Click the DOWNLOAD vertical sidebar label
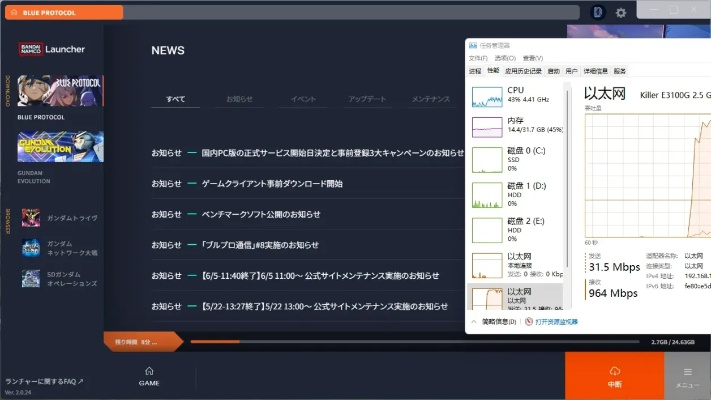711x400 pixels. click(x=8, y=91)
